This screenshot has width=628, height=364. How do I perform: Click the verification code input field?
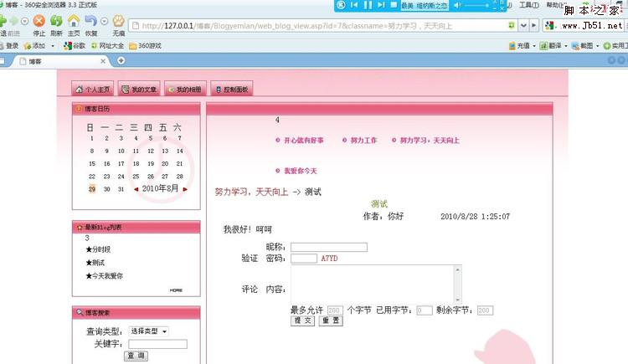(x=304, y=259)
